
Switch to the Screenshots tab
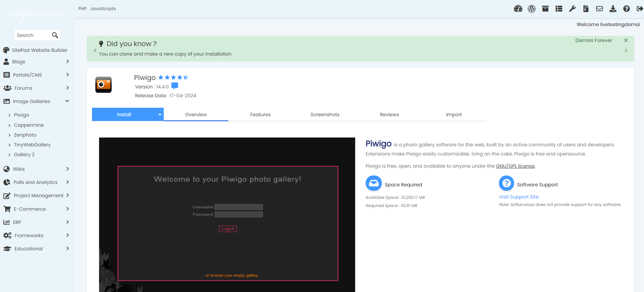[325, 114]
